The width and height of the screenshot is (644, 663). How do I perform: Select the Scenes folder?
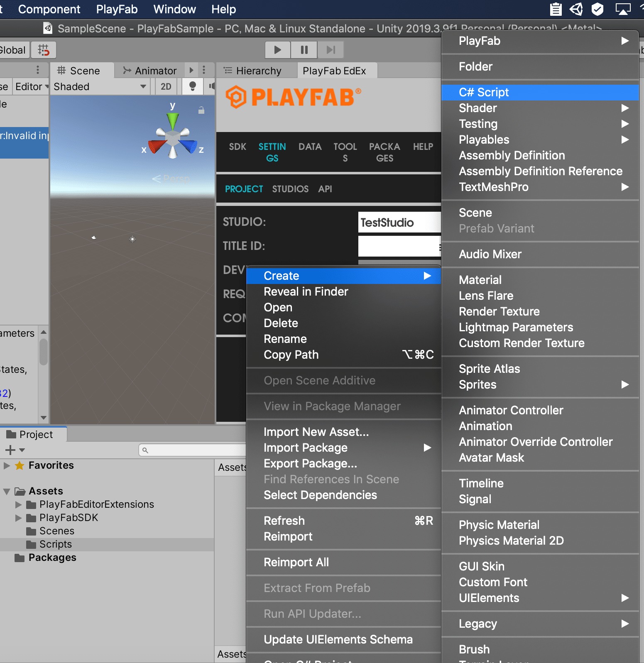50,531
